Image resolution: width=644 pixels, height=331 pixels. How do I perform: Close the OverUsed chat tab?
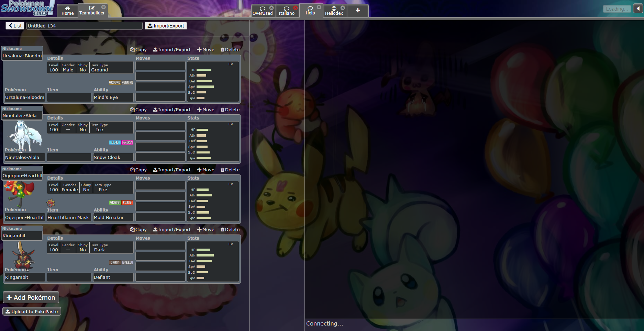271,8
